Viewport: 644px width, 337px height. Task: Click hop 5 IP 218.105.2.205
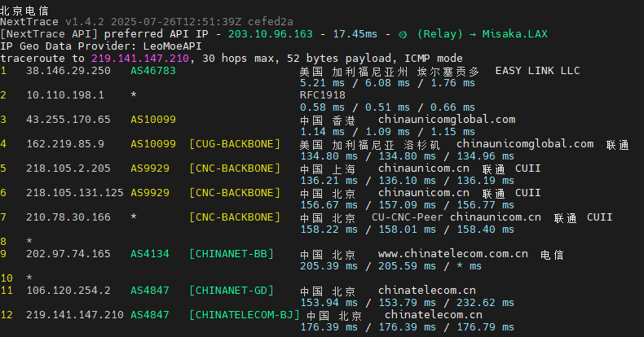[68, 168]
